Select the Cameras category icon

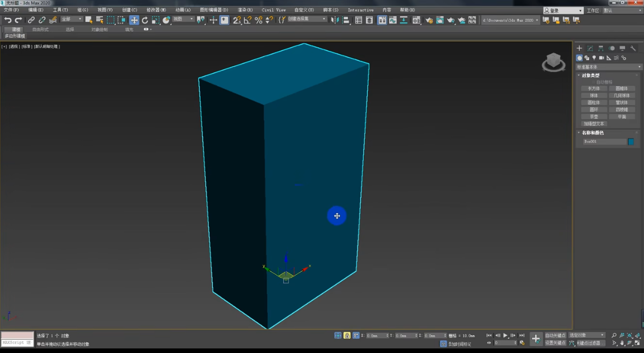coord(601,58)
